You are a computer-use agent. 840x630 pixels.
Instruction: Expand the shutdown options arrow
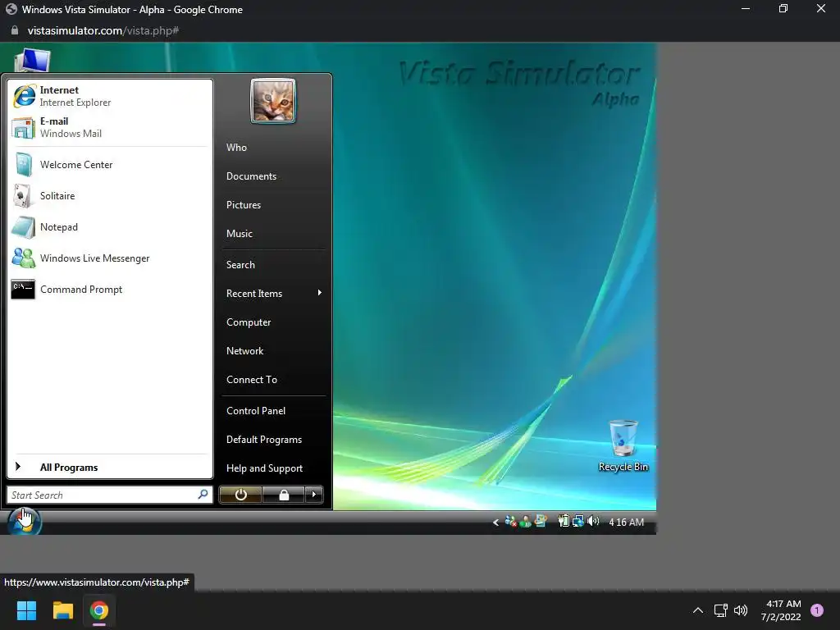314,495
